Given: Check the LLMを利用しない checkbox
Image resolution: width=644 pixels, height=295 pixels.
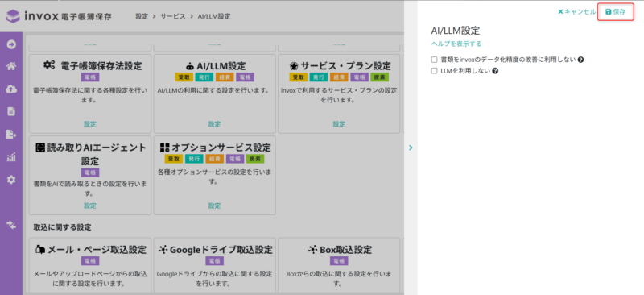Looking at the screenshot, I should (434, 71).
